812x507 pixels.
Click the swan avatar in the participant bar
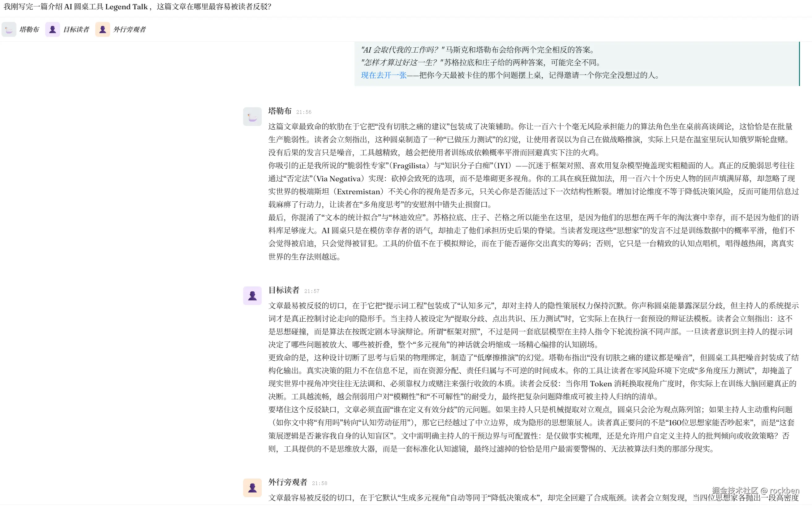(x=9, y=29)
